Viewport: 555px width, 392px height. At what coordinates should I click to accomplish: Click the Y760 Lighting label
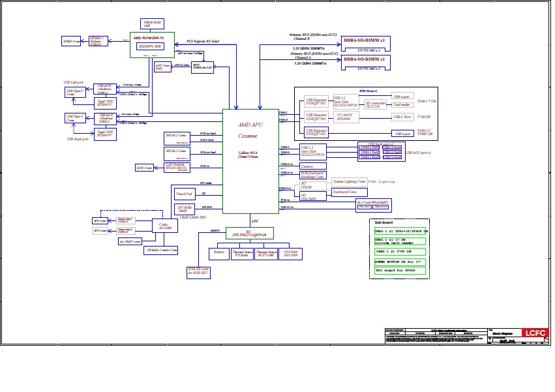382,182
